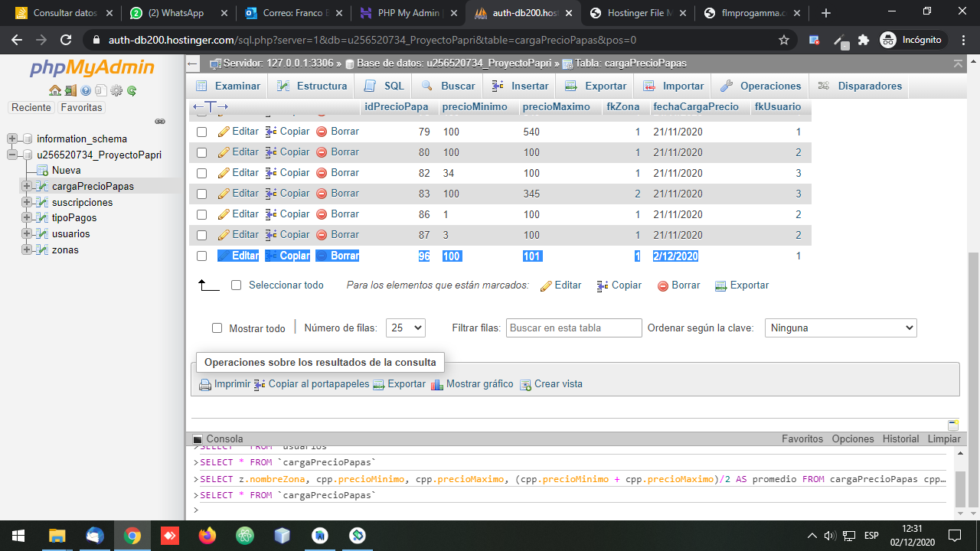Open Windows Start menu
Image resolution: width=980 pixels, height=551 pixels.
18,535
